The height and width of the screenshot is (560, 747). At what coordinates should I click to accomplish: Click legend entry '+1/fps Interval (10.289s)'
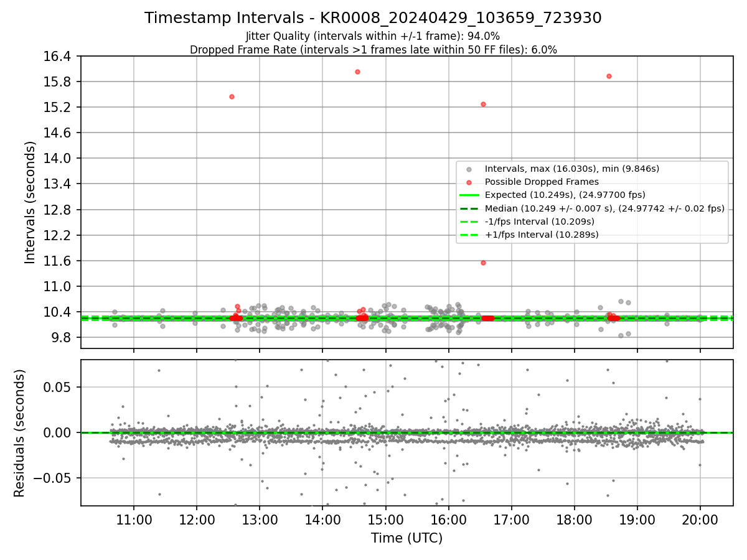coord(541,235)
